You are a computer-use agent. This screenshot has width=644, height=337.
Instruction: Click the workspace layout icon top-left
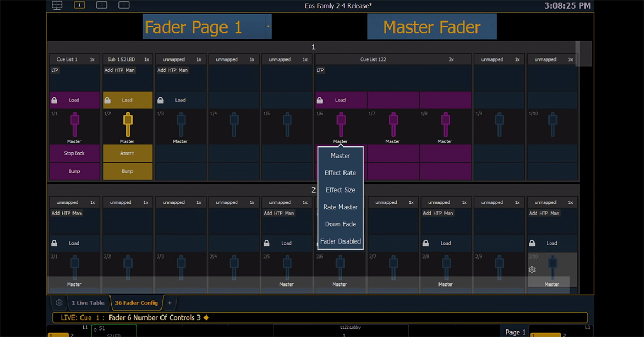click(x=57, y=5)
